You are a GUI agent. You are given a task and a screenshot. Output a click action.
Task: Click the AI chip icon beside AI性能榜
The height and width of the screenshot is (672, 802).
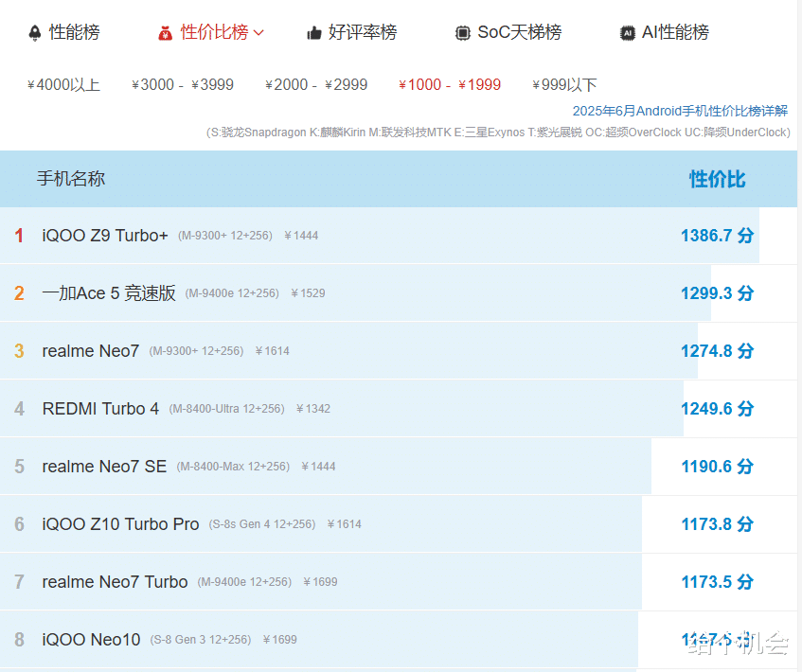pos(628,33)
